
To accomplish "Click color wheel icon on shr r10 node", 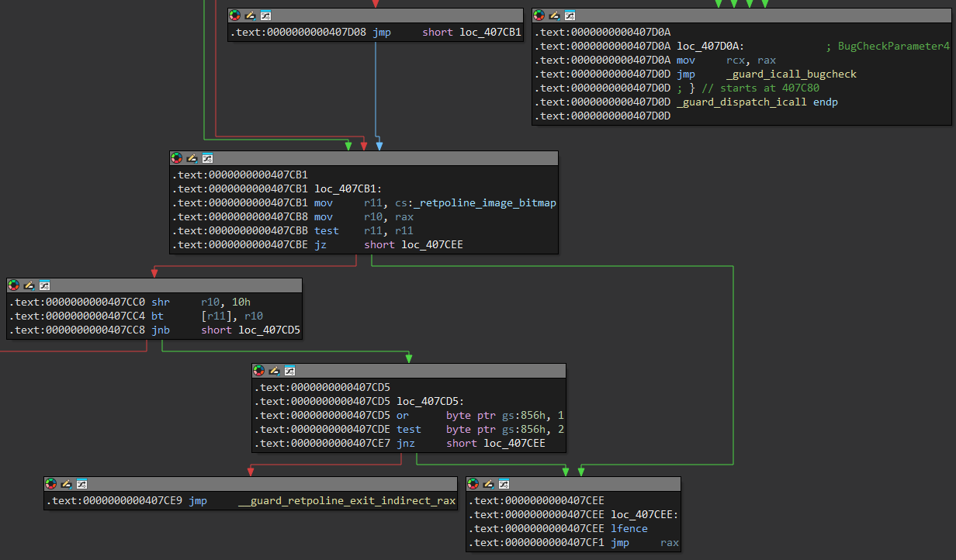I will tap(14, 285).
